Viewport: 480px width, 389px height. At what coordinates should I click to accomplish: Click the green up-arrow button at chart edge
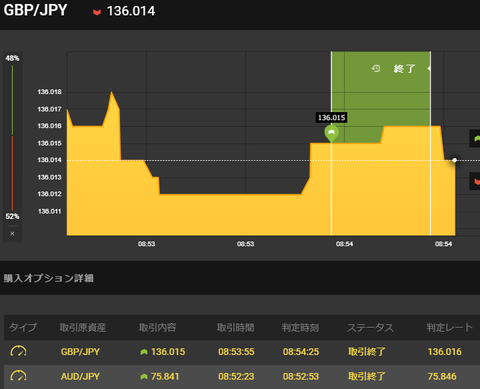[x=475, y=138]
